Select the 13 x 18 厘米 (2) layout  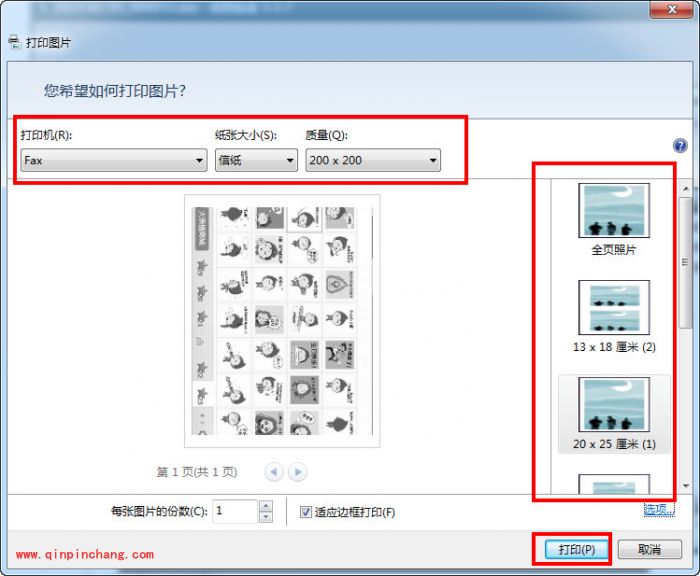tap(614, 317)
